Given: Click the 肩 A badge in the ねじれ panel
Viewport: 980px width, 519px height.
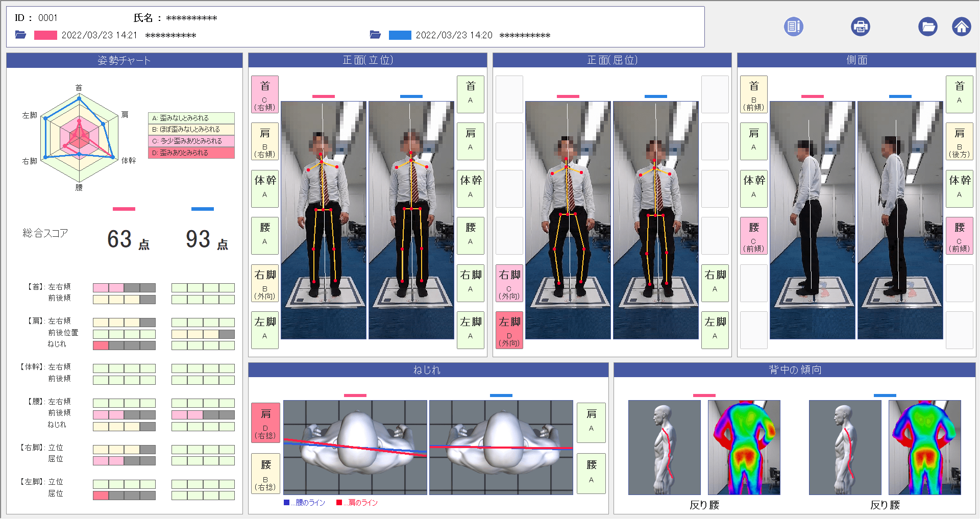Looking at the screenshot, I should pyautogui.click(x=591, y=423).
